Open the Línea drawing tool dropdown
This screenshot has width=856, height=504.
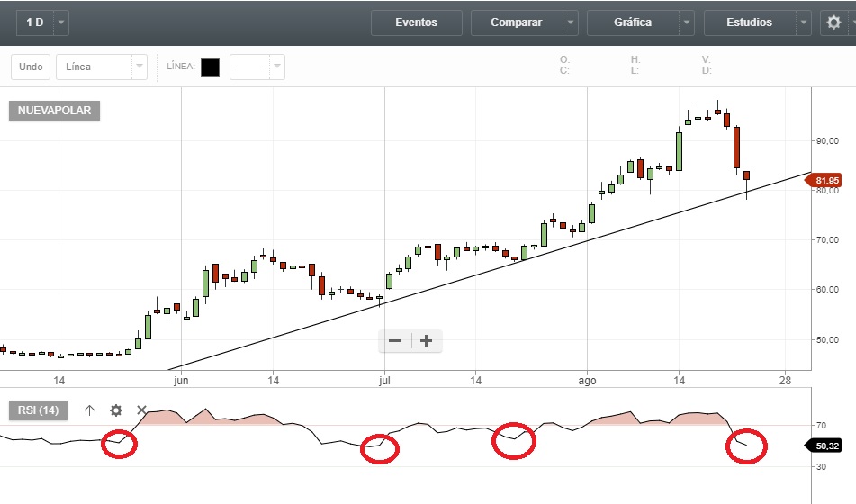click(x=102, y=67)
